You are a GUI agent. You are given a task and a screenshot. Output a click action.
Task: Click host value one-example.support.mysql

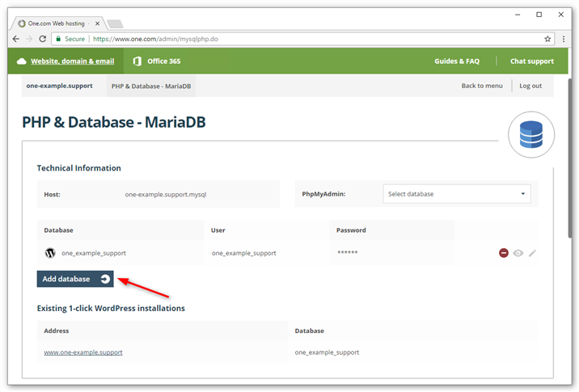166,194
